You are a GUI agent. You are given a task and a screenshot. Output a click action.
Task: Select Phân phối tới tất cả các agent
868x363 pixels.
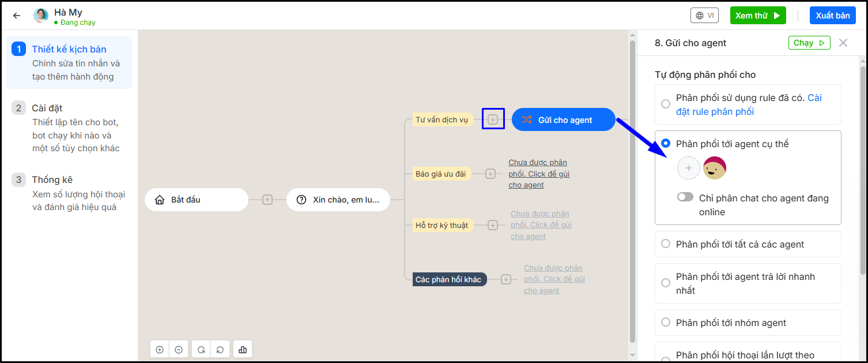[666, 244]
